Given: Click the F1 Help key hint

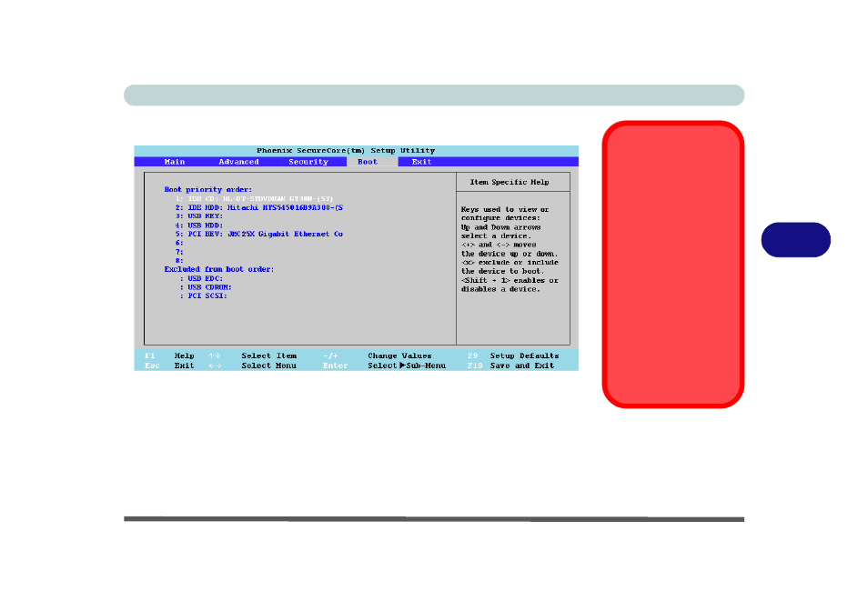Looking at the screenshot, I should pyautogui.click(x=169, y=356).
